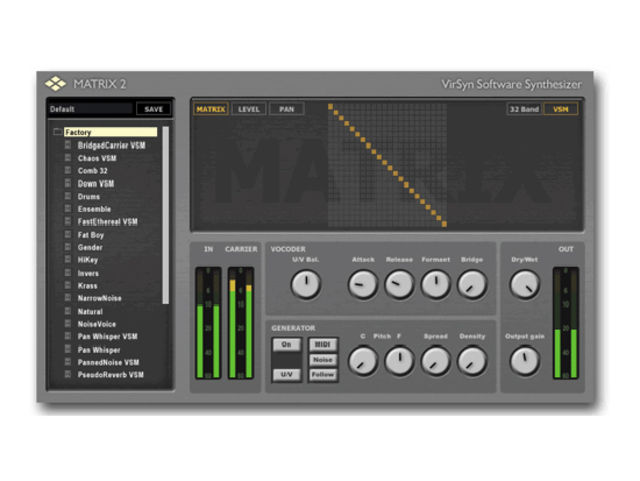Select the Krass preset
640x481 pixels.
click(x=87, y=286)
